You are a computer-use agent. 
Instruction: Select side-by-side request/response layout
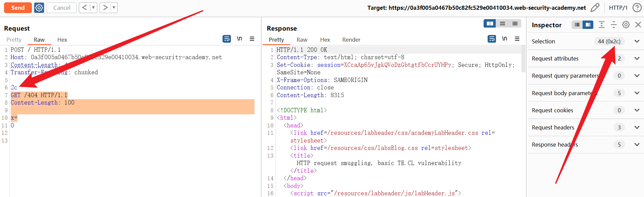click(490, 24)
